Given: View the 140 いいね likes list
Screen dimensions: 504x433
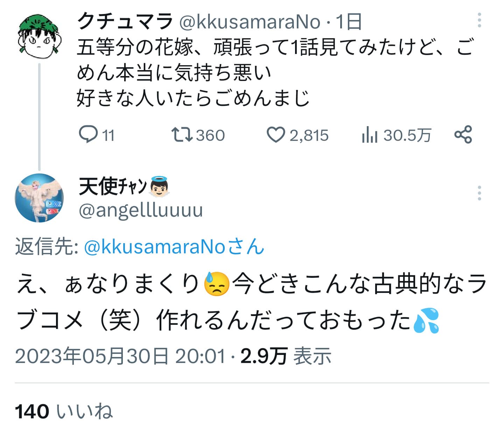Looking at the screenshot, I should [x=64, y=411].
